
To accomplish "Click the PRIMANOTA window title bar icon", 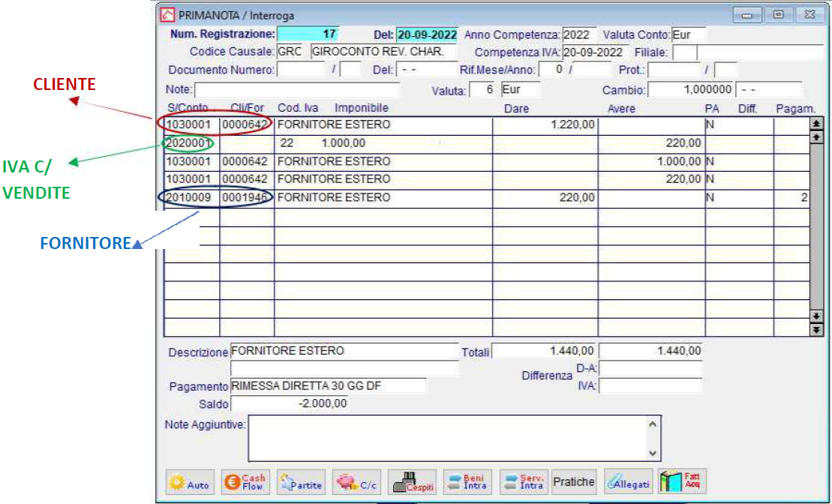I will pyautogui.click(x=167, y=15).
